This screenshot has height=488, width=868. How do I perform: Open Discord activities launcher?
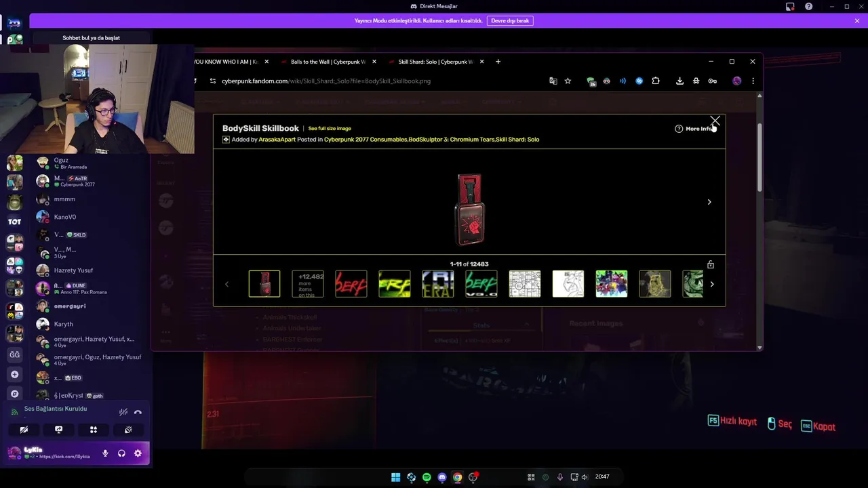click(94, 430)
